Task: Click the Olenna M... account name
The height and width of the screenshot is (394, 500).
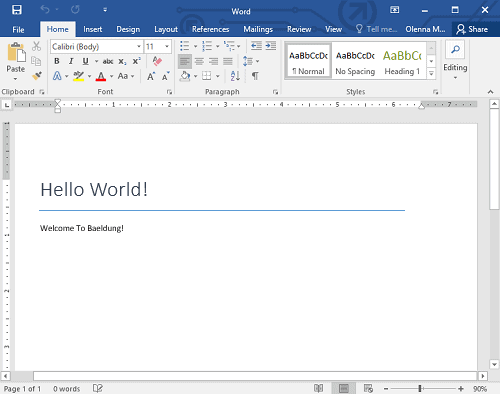Action: point(425,30)
